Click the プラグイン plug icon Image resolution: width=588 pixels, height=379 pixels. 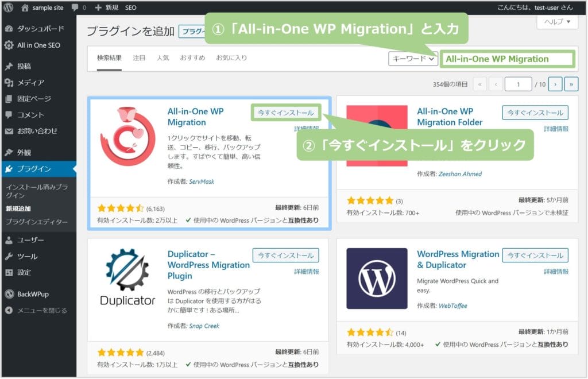point(9,169)
